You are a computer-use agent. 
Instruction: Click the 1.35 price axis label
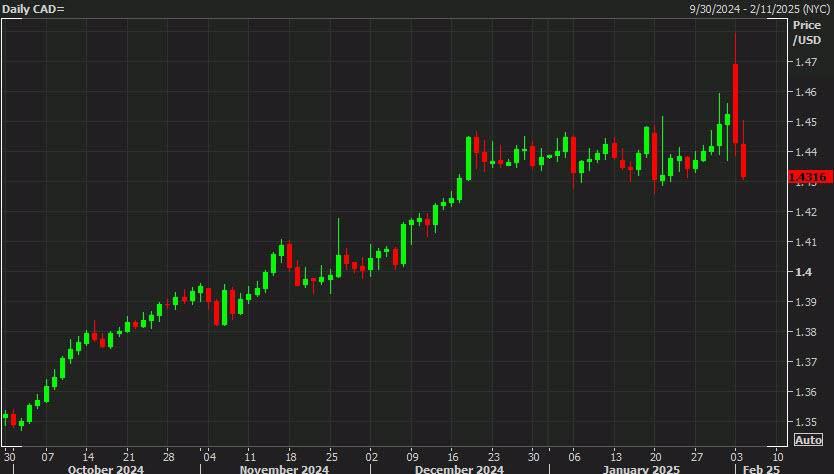[806, 422]
